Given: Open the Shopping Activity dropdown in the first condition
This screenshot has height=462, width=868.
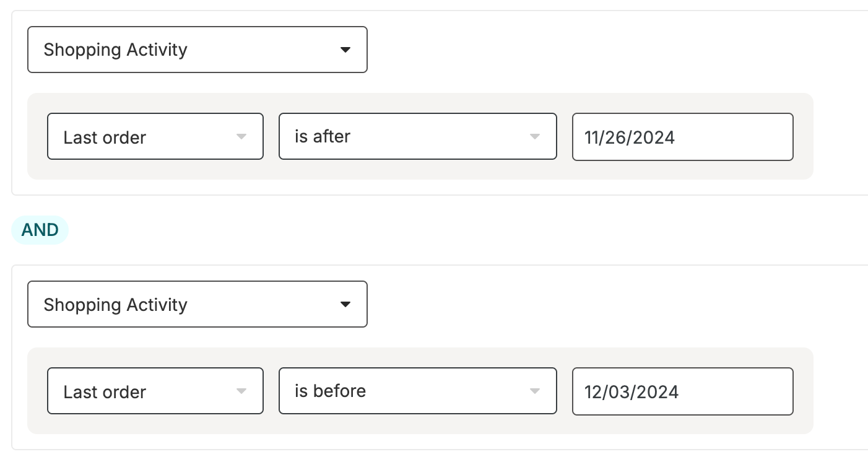Looking at the screenshot, I should pyautogui.click(x=197, y=50).
